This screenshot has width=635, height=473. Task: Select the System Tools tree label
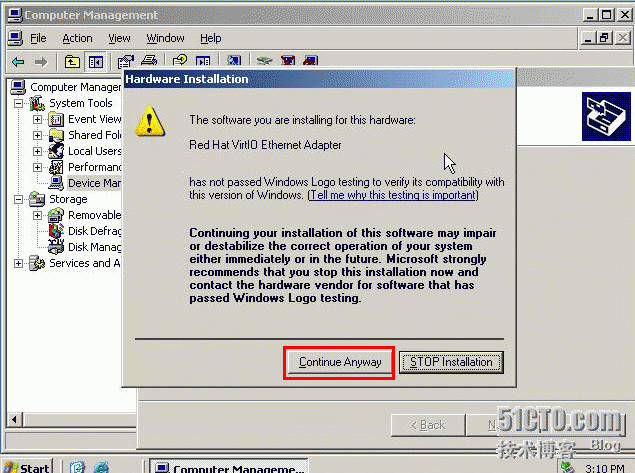coord(81,103)
